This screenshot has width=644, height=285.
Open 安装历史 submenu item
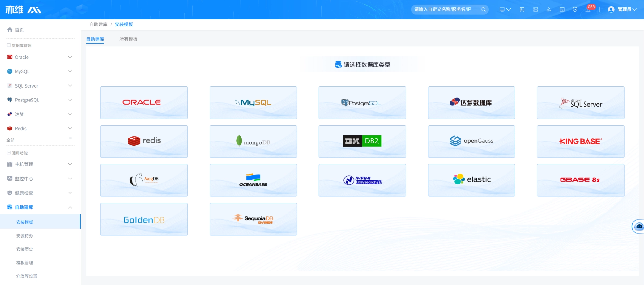[x=25, y=249]
